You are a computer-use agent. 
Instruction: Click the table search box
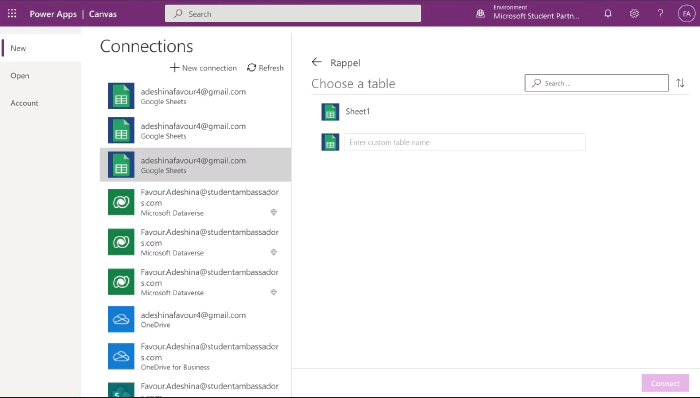[x=596, y=83]
